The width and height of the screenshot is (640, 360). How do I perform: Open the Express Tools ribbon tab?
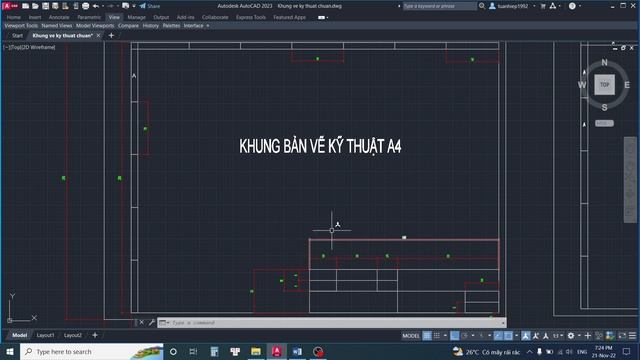point(251,17)
